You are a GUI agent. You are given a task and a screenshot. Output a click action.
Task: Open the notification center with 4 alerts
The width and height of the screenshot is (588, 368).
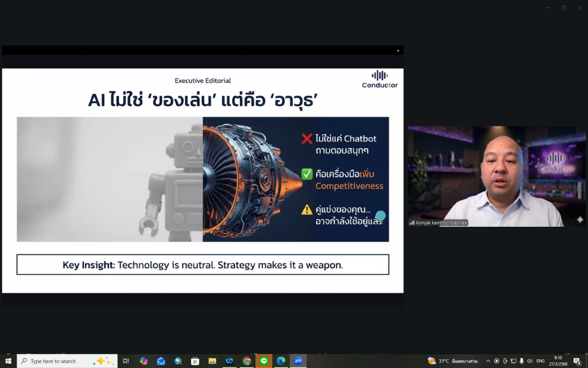577,361
